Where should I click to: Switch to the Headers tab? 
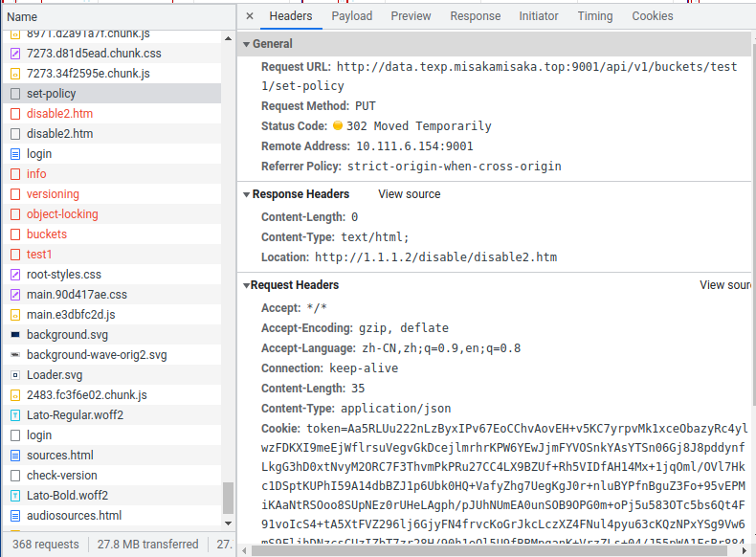(x=291, y=16)
